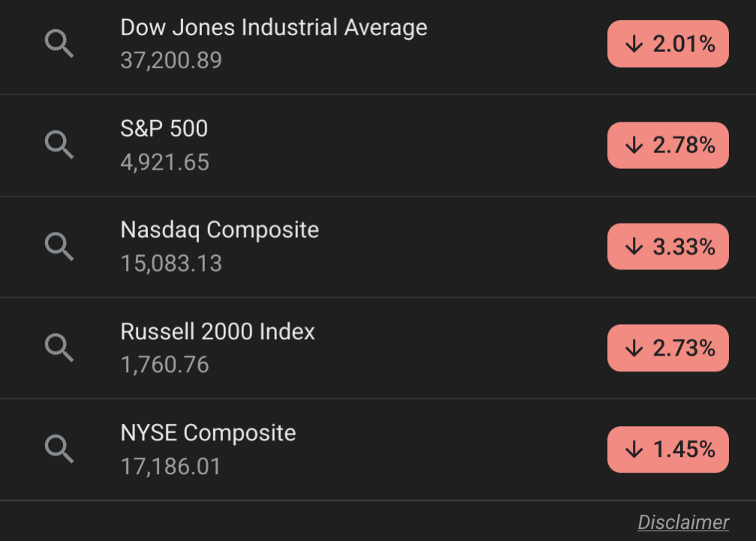
Task: Select the S&P 500 index name
Action: [164, 128]
